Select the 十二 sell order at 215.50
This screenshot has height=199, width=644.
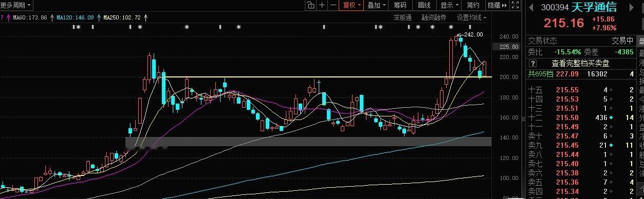tap(581, 117)
